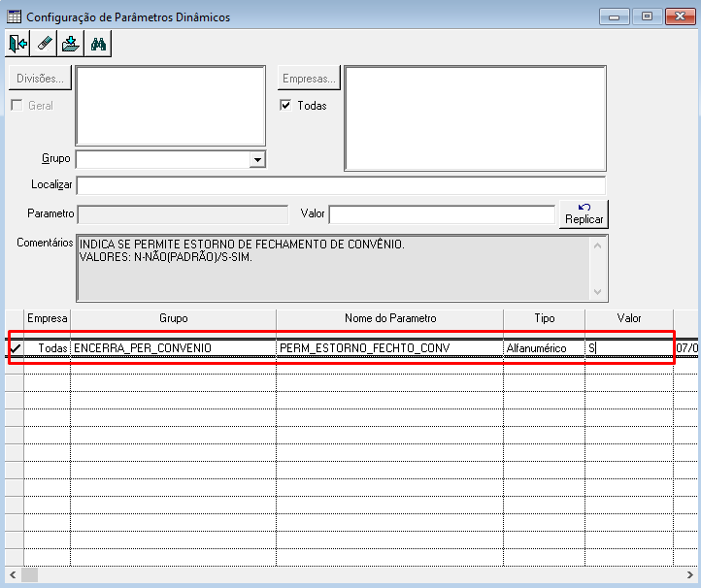This screenshot has width=701, height=588.
Task: Click the horizontal scrollbar thumb
Action: pyautogui.click(x=29, y=574)
